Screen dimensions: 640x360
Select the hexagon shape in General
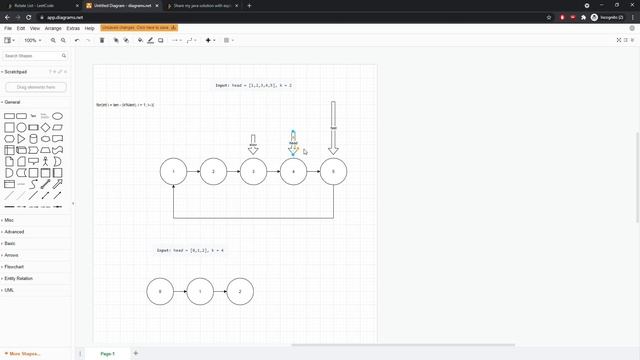(9, 139)
